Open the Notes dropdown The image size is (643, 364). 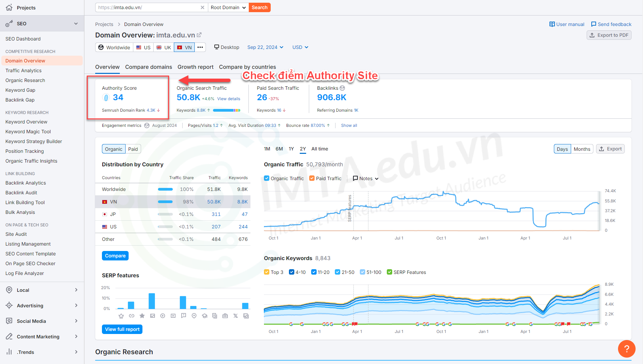[x=366, y=178]
